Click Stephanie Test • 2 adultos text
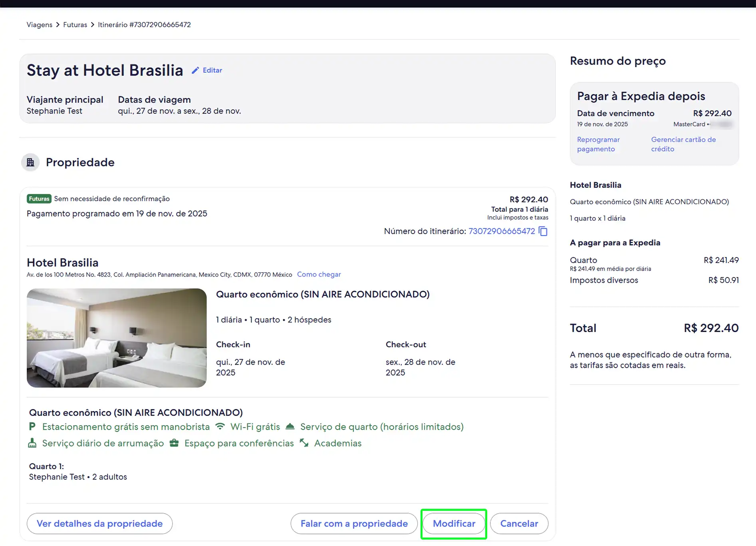This screenshot has height=546, width=756. click(x=78, y=477)
